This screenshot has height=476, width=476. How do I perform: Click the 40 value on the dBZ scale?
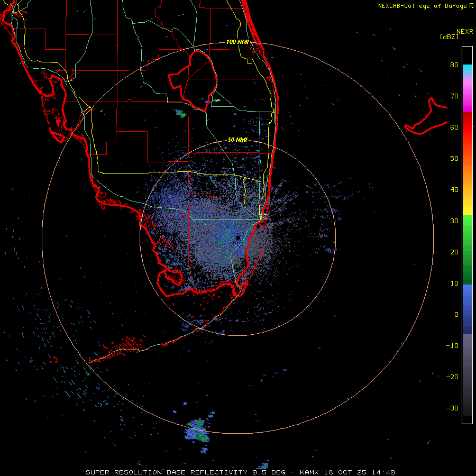pyautogui.click(x=454, y=190)
